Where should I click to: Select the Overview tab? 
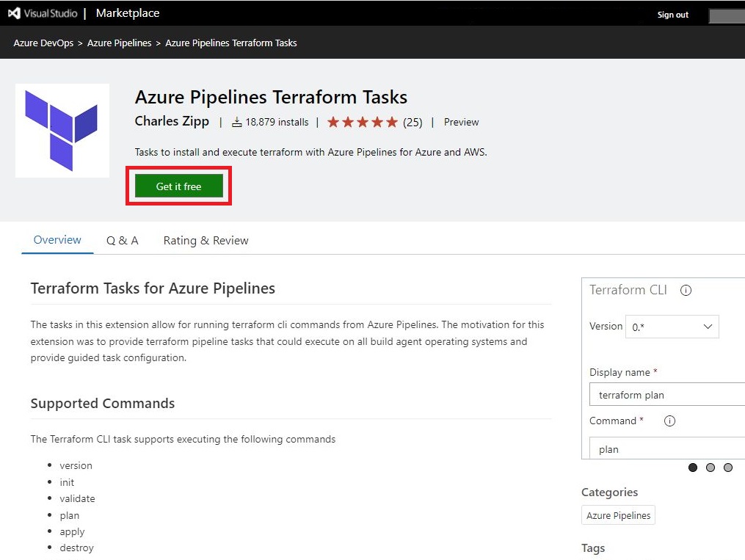[57, 240]
